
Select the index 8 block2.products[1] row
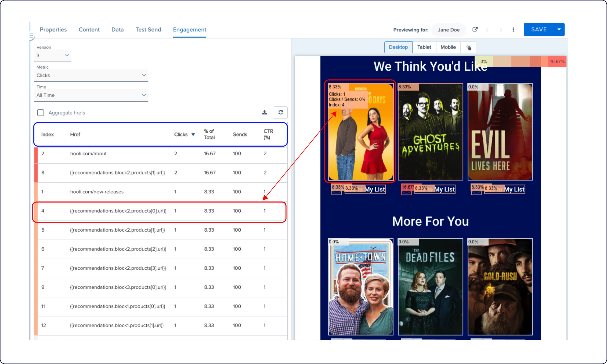[161, 173]
